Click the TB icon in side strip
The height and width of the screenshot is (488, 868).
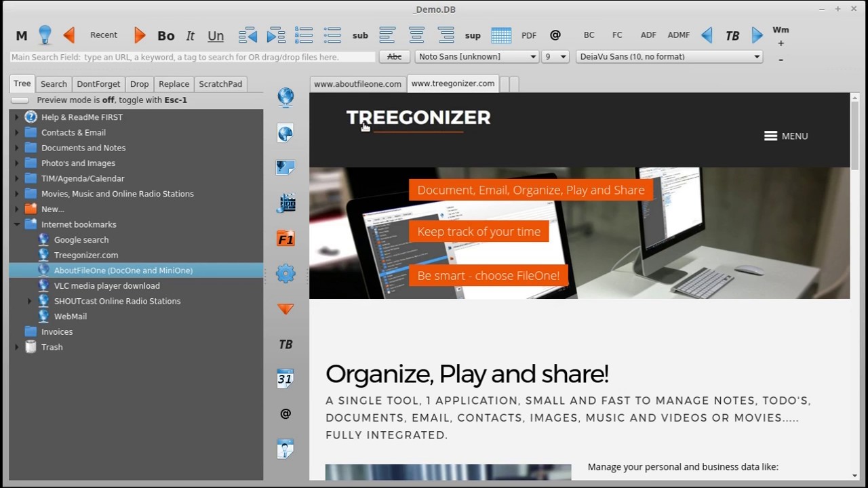click(x=285, y=345)
